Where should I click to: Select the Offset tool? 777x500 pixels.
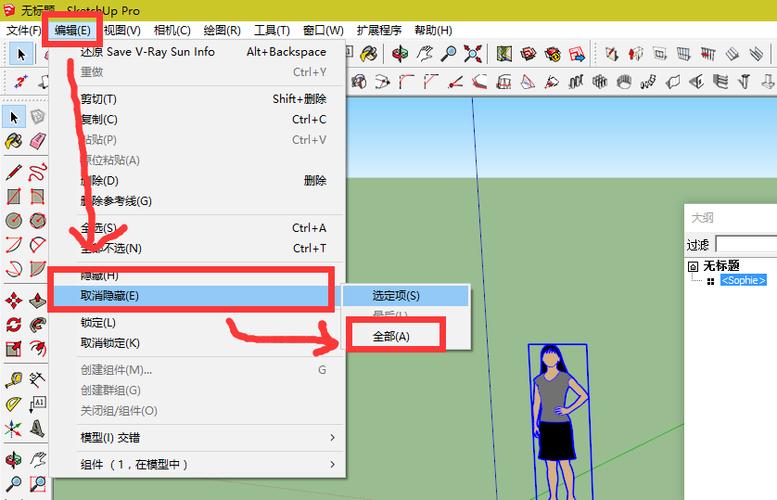tap(38, 349)
